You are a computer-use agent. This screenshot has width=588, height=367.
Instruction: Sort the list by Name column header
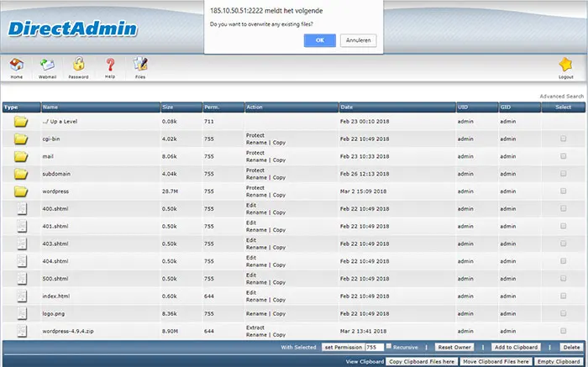(50, 107)
